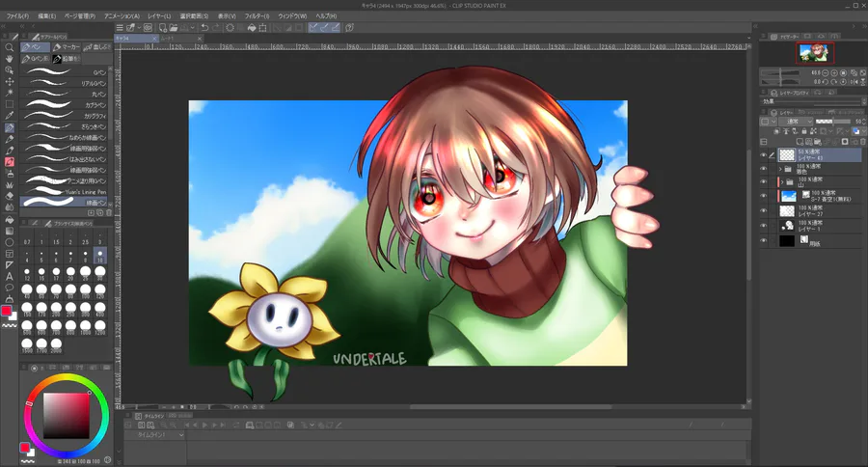The image size is (868, 467).
Task: Open the save icon dropdown arrow
Action: tap(192, 27)
